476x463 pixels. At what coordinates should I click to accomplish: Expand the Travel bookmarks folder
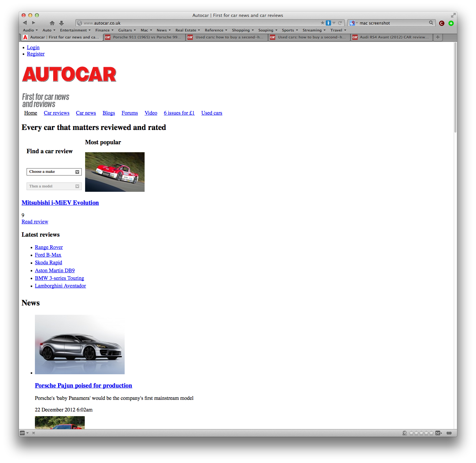click(x=338, y=30)
